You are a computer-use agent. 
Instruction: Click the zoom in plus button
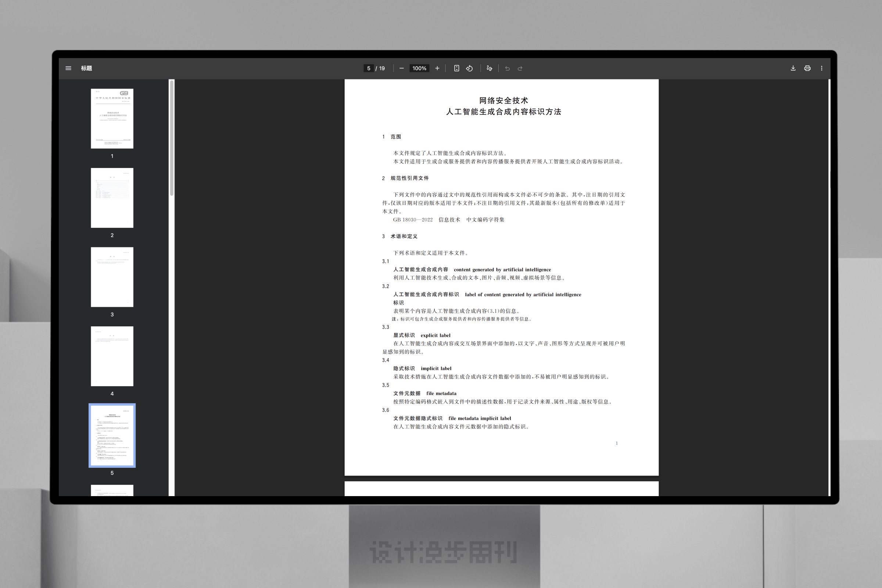(x=437, y=68)
